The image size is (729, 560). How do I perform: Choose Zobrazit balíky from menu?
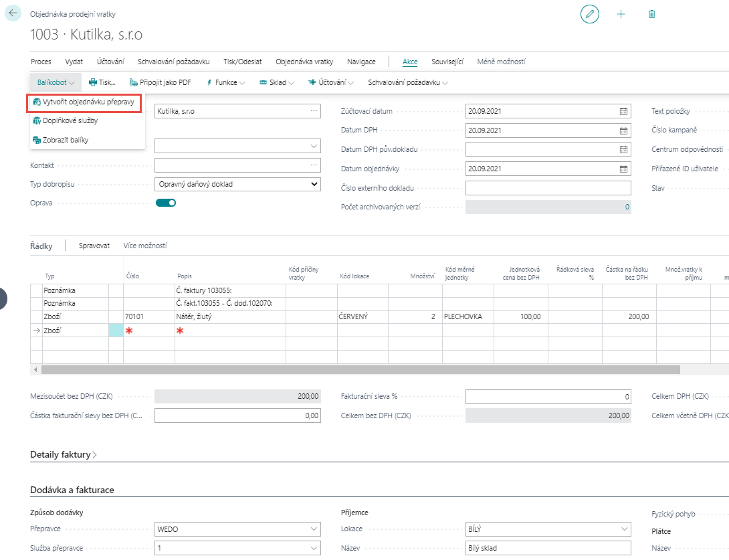[x=65, y=140]
